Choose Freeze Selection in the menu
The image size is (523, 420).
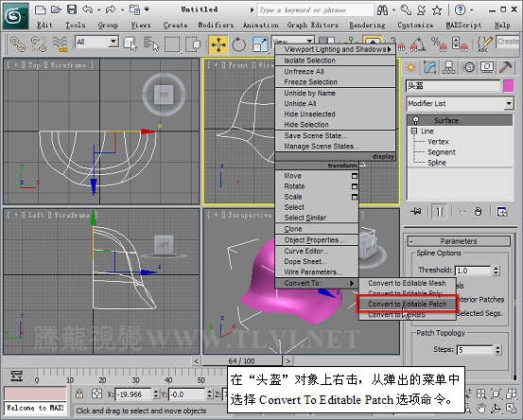pyautogui.click(x=335, y=82)
